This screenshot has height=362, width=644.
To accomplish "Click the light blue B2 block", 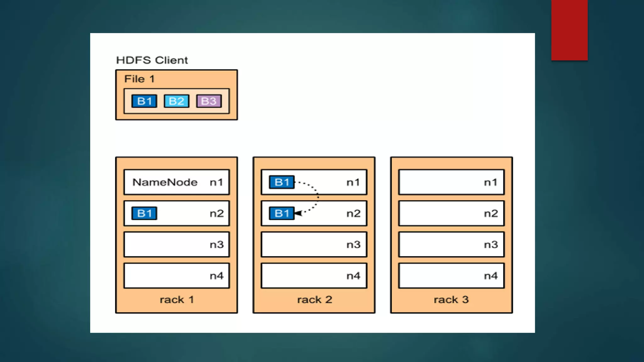I will [176, 101].
